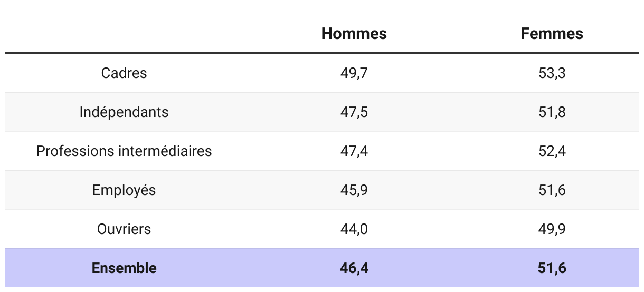Click the Professions intermédiaires row label
The image size is (644, 292).
click(124, 151)
